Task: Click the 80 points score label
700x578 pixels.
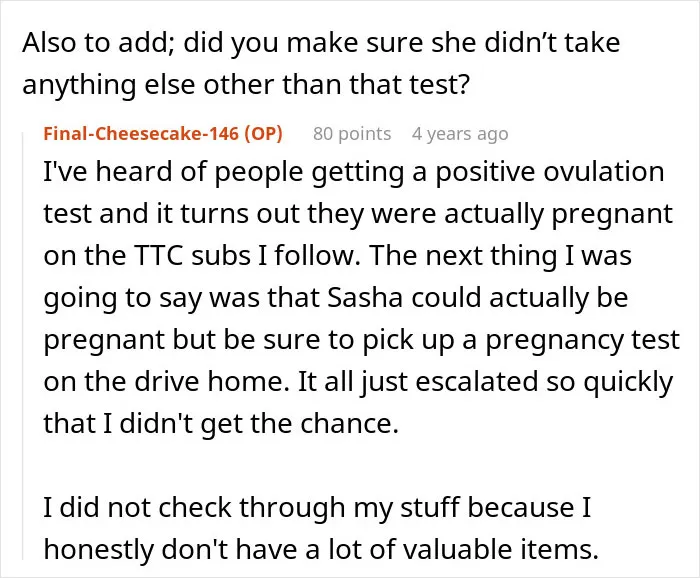Action: tap(352, 133)
